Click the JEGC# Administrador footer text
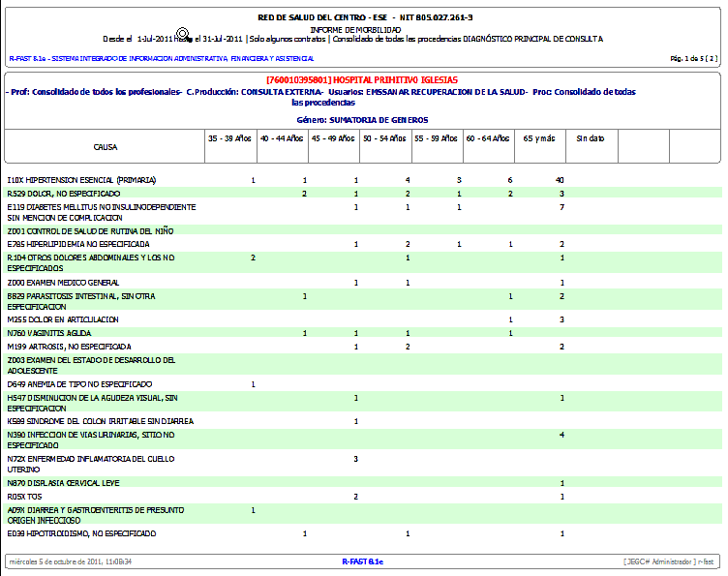The image size is (728, 576). pyautogui.click(x=668, y=561)
